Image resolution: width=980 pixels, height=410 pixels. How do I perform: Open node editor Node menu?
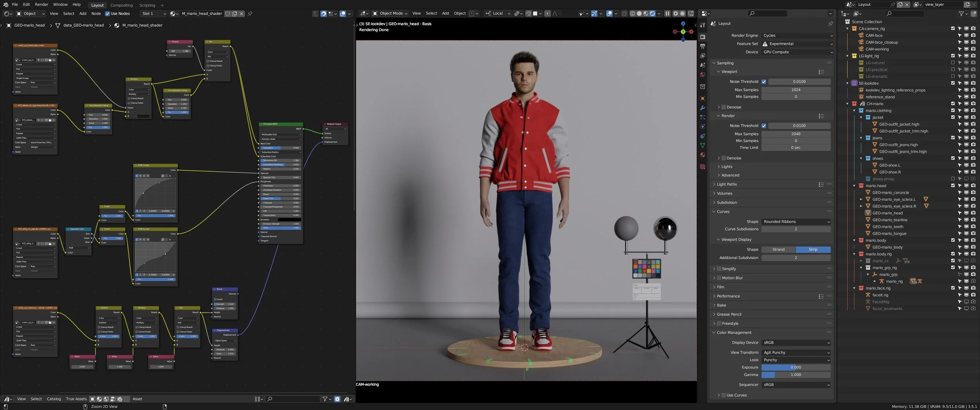(x=96, y=14)
